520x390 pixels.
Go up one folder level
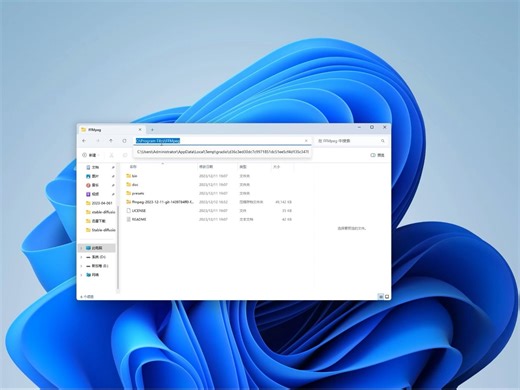[111, 141]
